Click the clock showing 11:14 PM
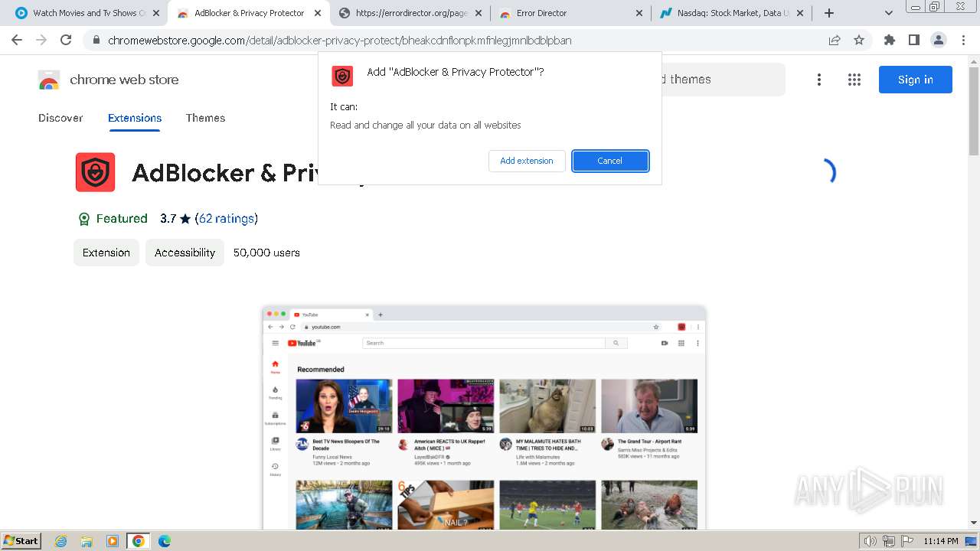This screenshot has height=551, width=980. (941, 541)
